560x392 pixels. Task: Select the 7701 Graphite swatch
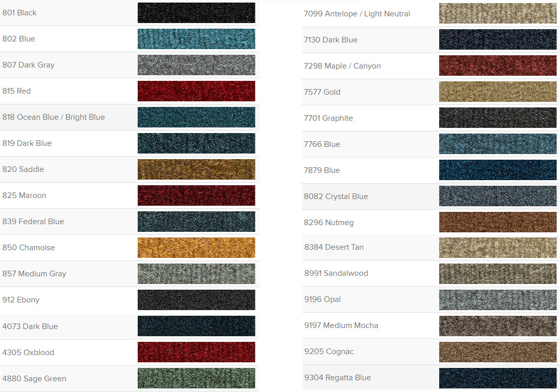[498, 118]
